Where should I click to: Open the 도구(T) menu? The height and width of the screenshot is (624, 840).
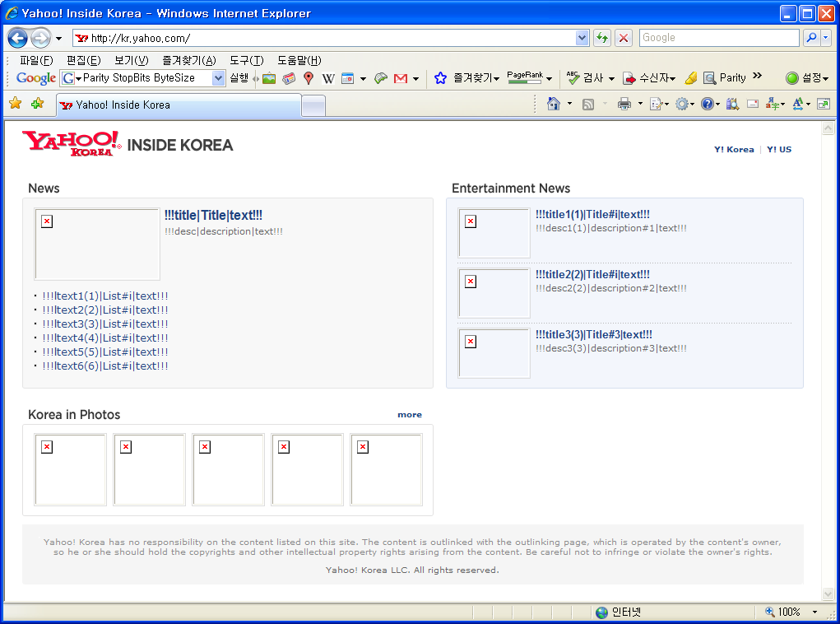point(247,61)
